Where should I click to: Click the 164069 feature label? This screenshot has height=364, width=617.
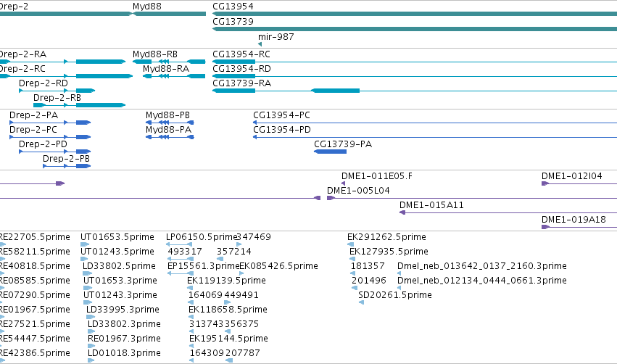tap(205, 295)
